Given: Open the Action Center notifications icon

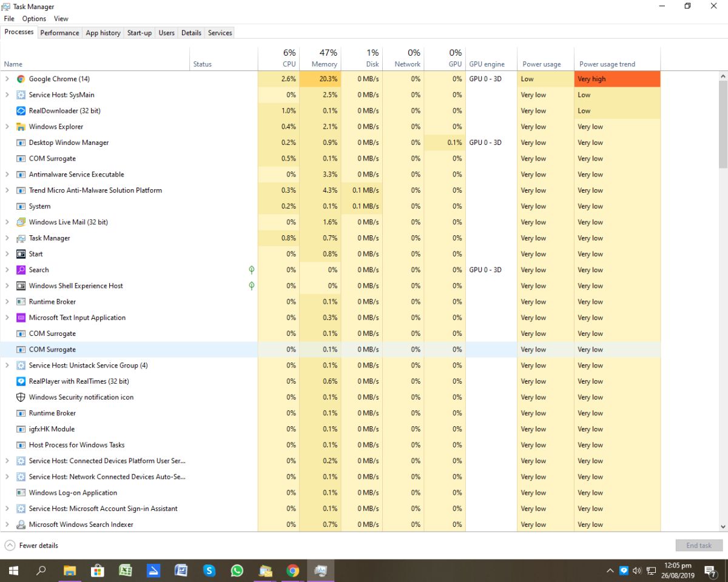Looking at the screenshot, I should (x=710, y=570).
